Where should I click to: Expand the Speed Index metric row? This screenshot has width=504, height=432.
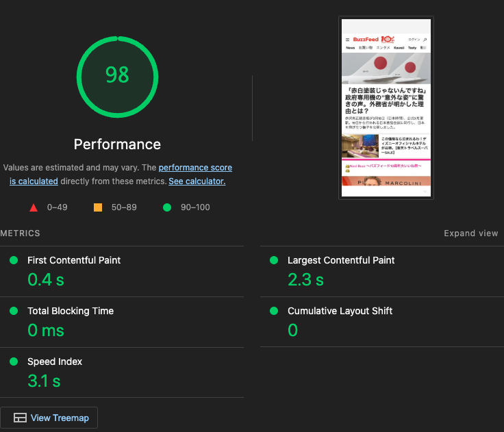122,372
